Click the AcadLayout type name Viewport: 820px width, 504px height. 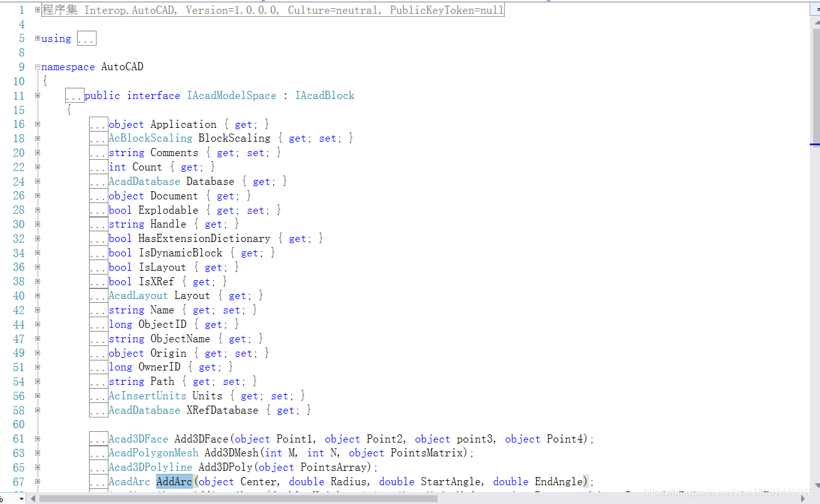coord(139,295)
